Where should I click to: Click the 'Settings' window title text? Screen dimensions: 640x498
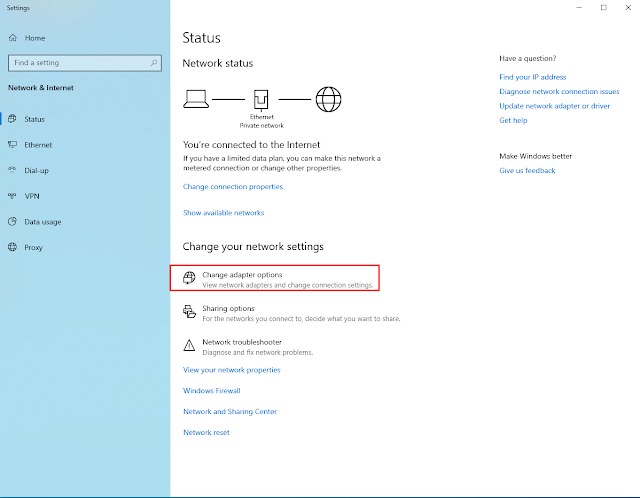[x=18, y=8]
